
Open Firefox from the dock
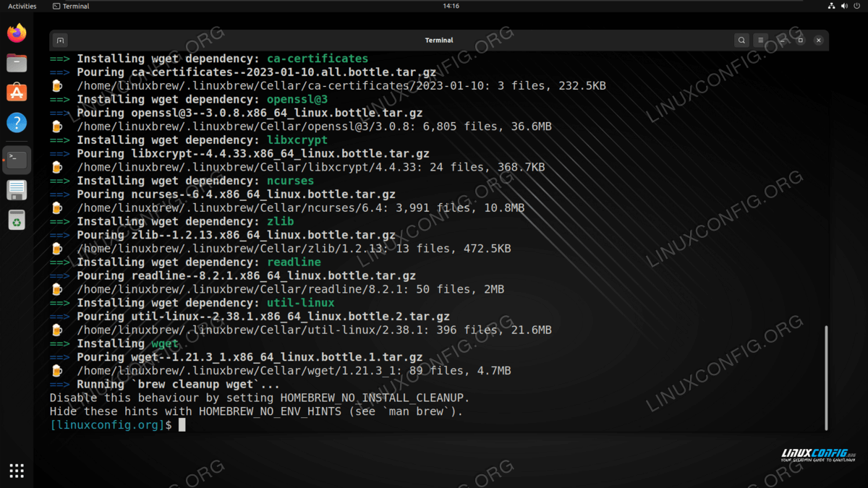point(17,33)
